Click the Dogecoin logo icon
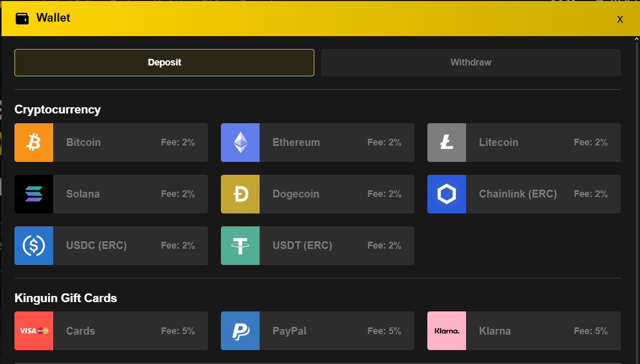This screenshot has width=640, height=364. pos(240,194)
